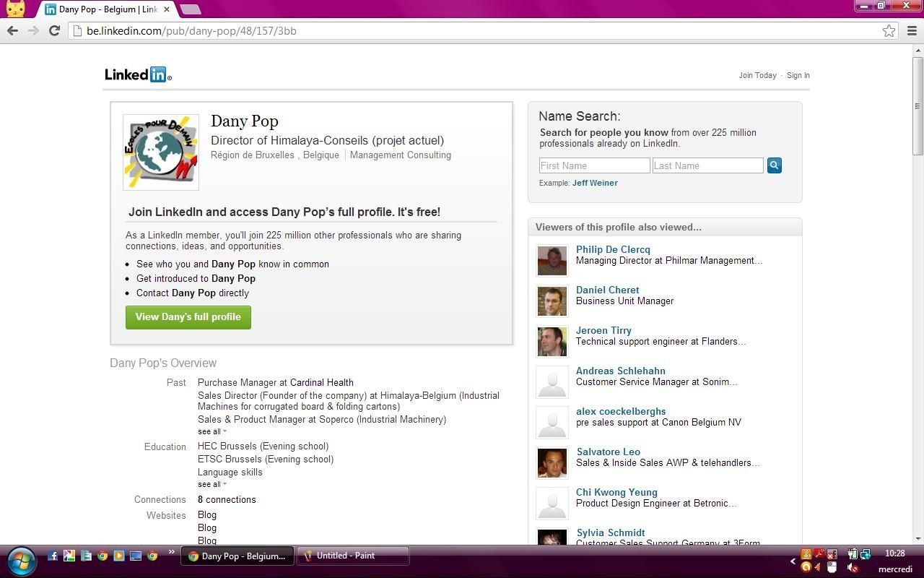
Task: Click the scrollbar down arrow
Action: [918, 538]
